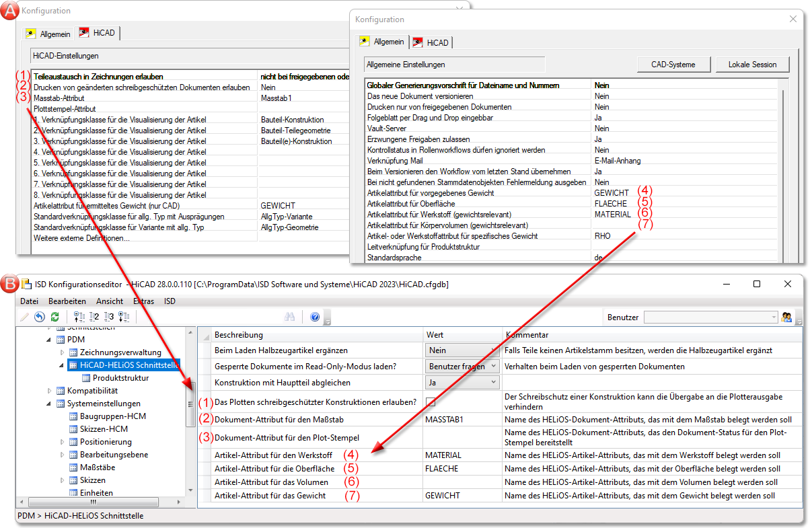
Task: Click the green refresh toolbar icon
Action: tap(54, 317)
